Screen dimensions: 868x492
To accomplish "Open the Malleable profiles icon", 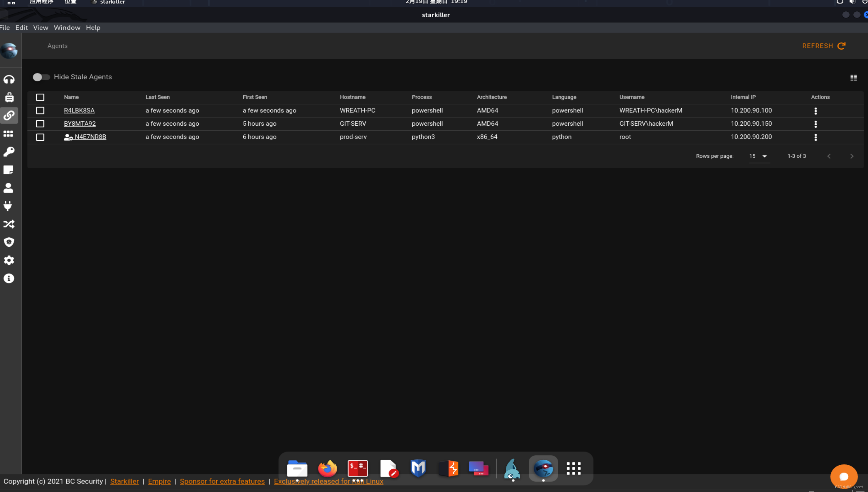I will [x=9, y=224].
